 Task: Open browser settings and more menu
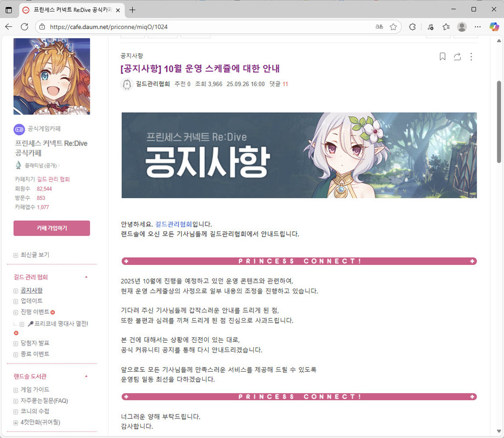click(x=478, y=27)
